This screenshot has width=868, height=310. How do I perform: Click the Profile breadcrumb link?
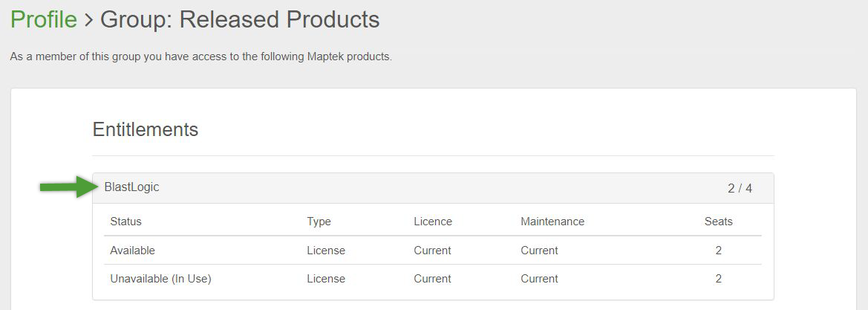point(44,20)
